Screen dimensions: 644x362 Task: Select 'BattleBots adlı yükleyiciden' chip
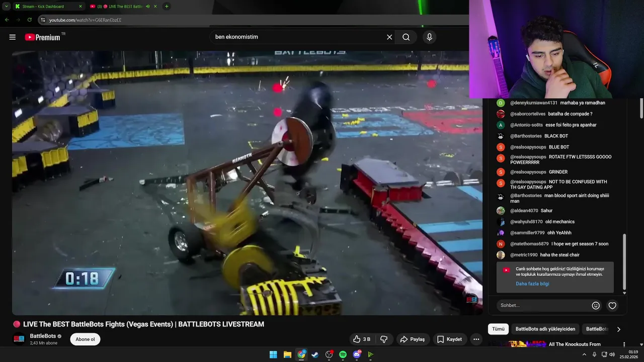(545, 329)
